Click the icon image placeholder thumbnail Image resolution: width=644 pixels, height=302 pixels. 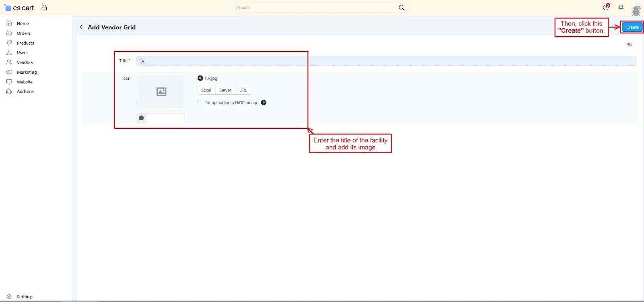(161, 92)
